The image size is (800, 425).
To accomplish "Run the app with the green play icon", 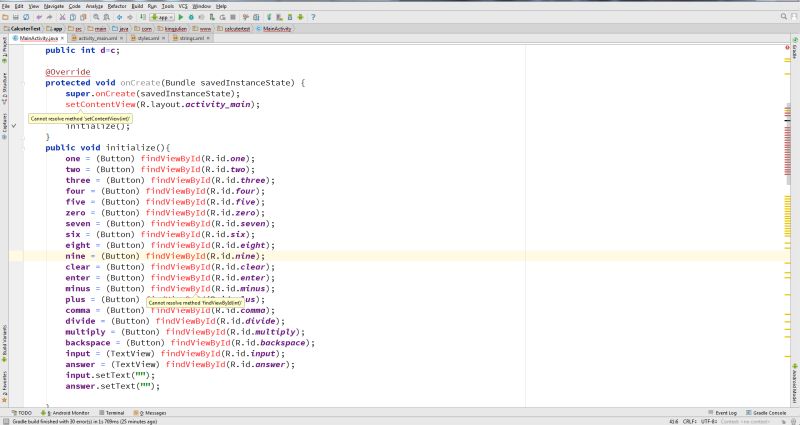I will click(181, 17).
